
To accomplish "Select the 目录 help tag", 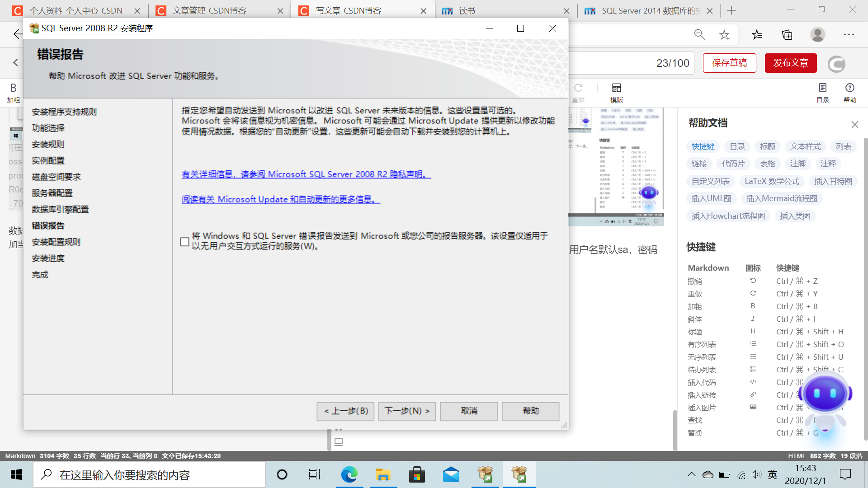I will pyautogui.click(x=737, y=147).
